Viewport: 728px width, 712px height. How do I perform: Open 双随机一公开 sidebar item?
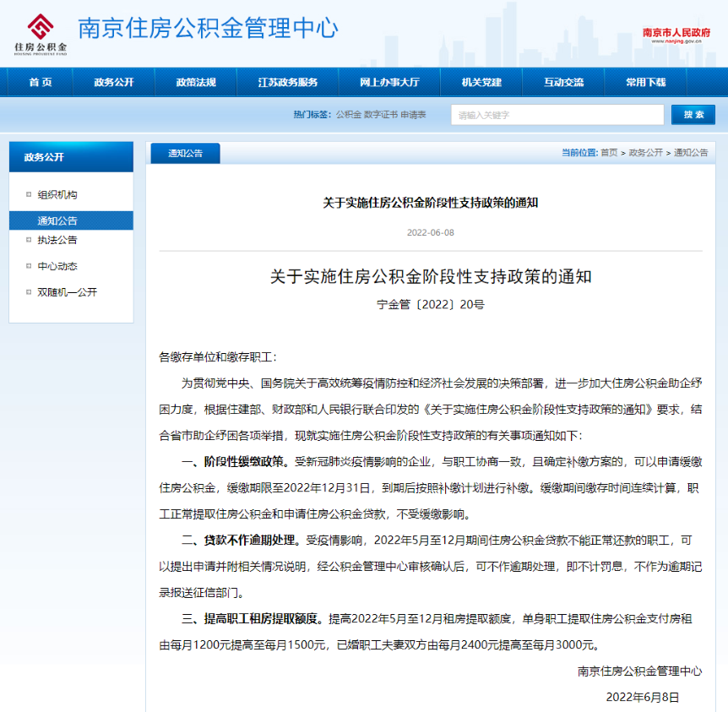[67, 292]
